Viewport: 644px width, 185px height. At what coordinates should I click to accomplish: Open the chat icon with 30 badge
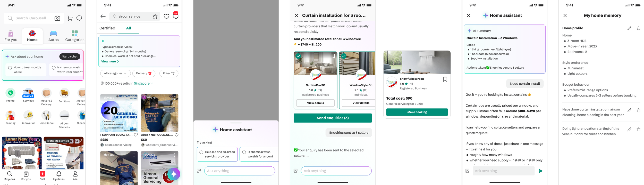click(176, 16)
